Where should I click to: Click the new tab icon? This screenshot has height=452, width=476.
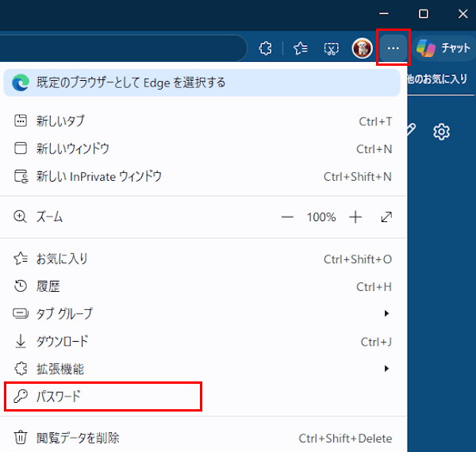[21, 121]
